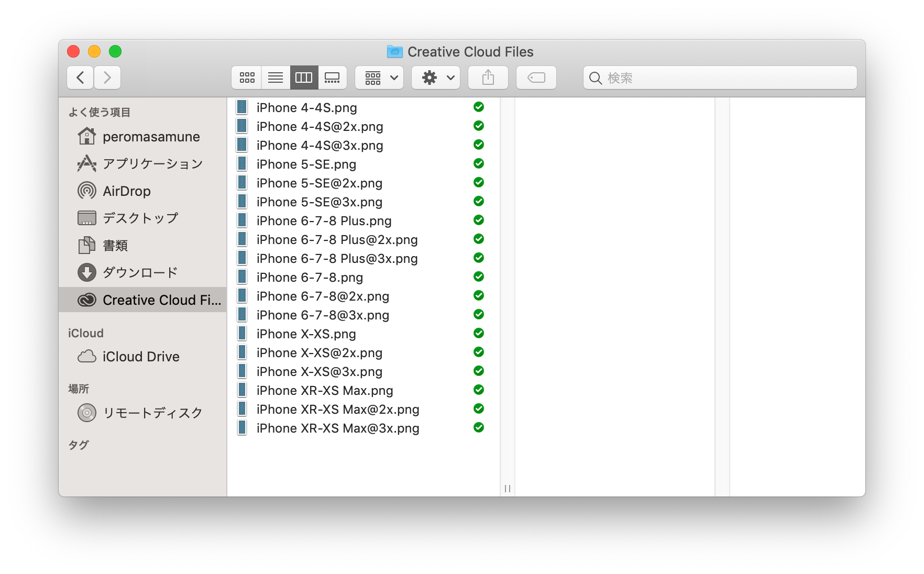Select file iPhone 6-7-8.png
Image resolution: width=924 pixels, height=574 pixels.
364,277
